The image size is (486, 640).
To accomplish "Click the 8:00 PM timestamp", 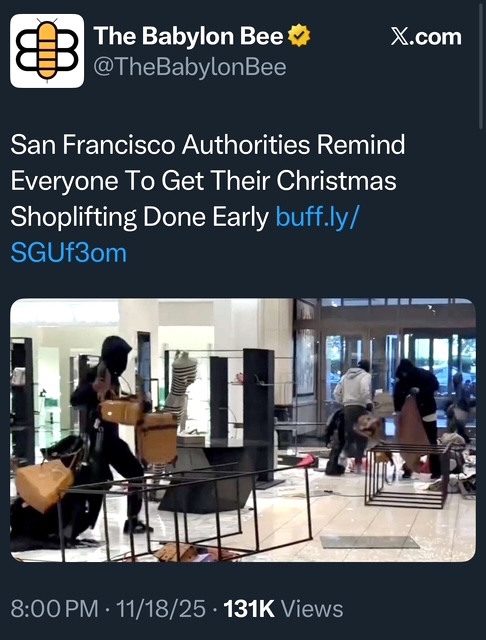I will (x=54, y=609).
